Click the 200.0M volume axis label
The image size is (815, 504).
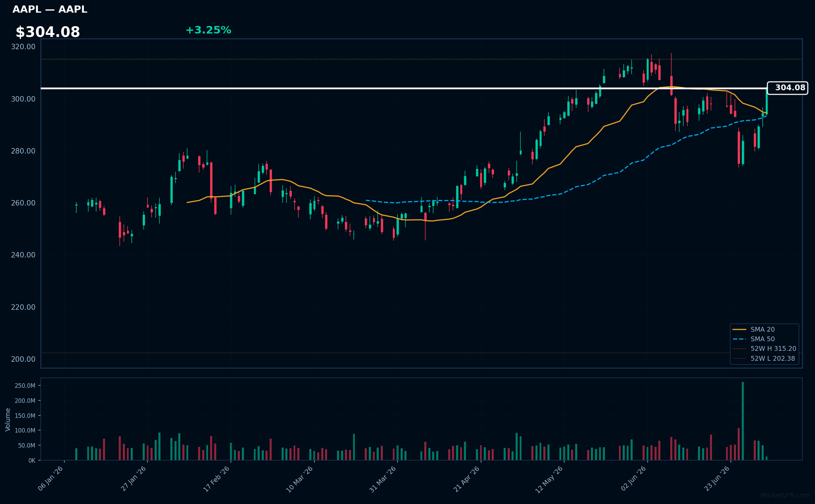25,400
